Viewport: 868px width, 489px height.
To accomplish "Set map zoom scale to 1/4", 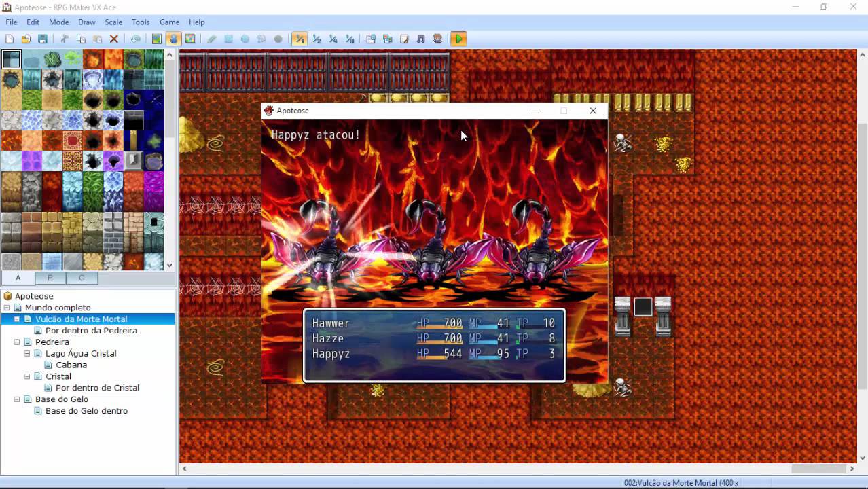I will point(333,39).
